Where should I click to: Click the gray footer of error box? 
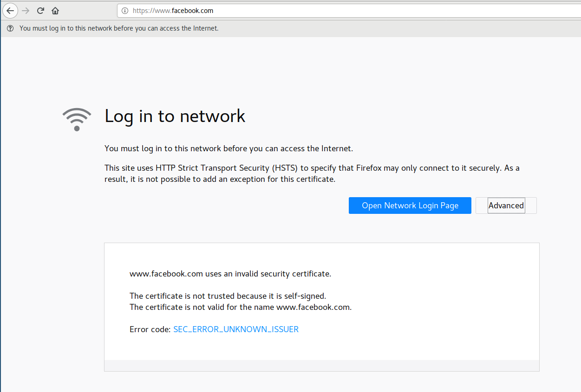(x=321, y=366)
